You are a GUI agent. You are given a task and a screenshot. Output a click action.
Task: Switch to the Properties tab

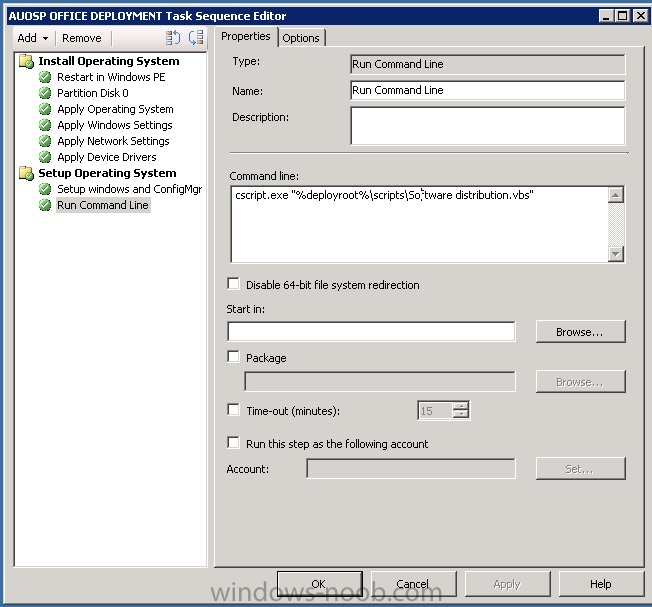point(245,37)
